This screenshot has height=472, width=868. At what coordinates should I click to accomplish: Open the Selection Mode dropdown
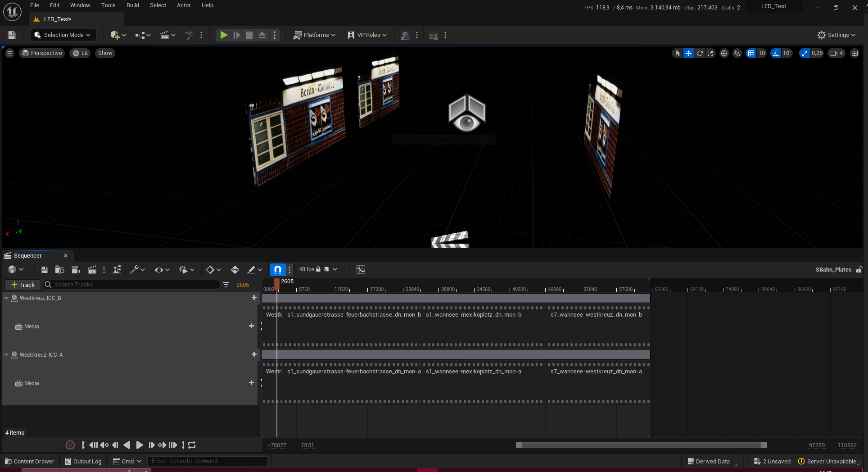pyautogui.click(x=63, y=35)
